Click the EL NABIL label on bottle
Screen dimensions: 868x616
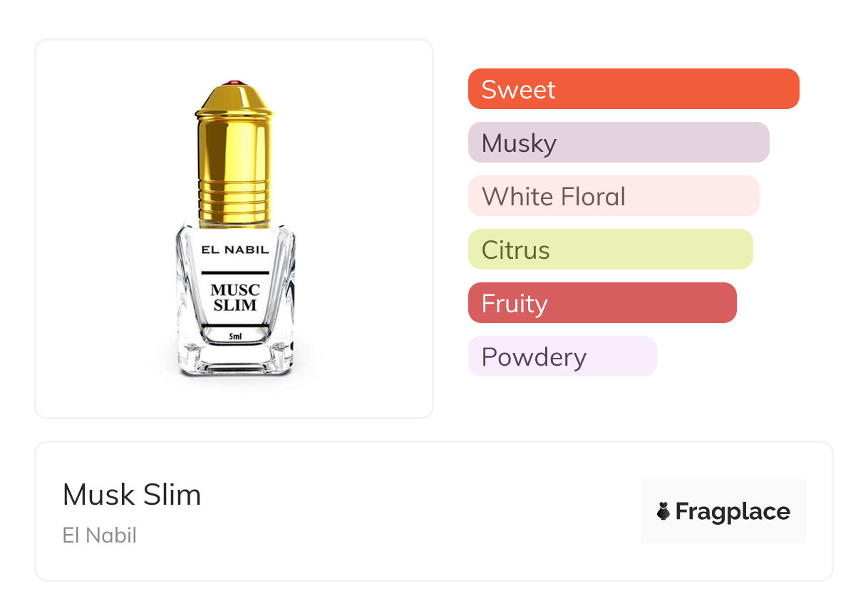234,250
